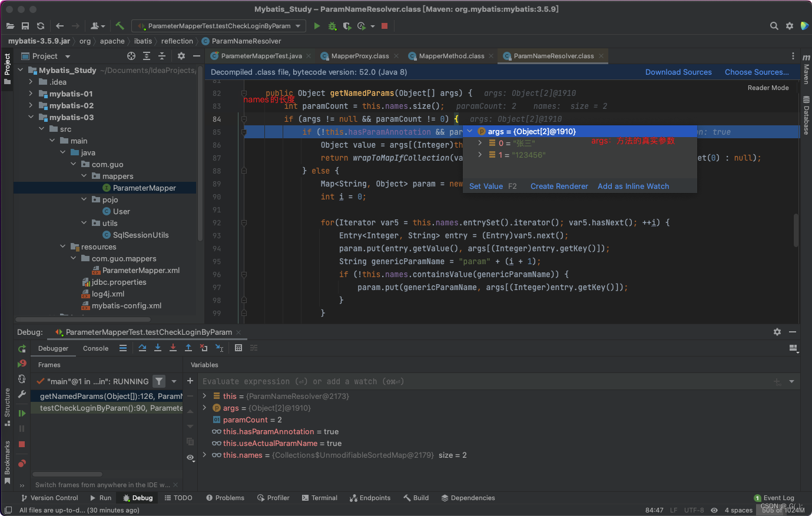Open the Evaluate Expression calculator icon

(x=238, y=348)
